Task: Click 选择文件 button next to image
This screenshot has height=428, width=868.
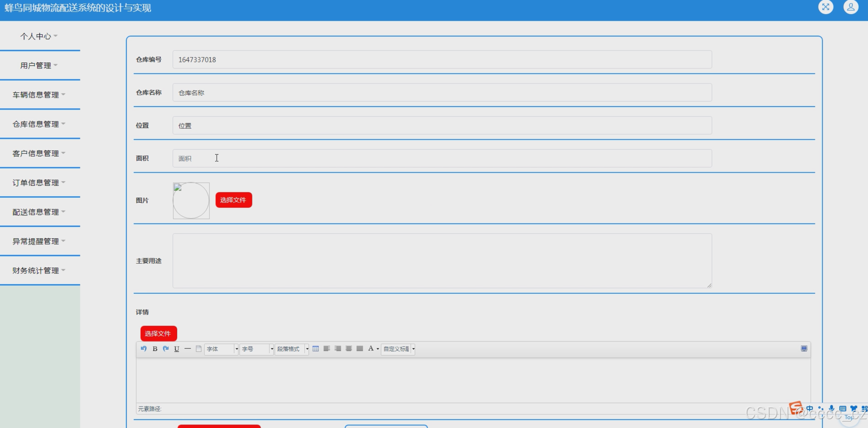Action: (233, 200)
